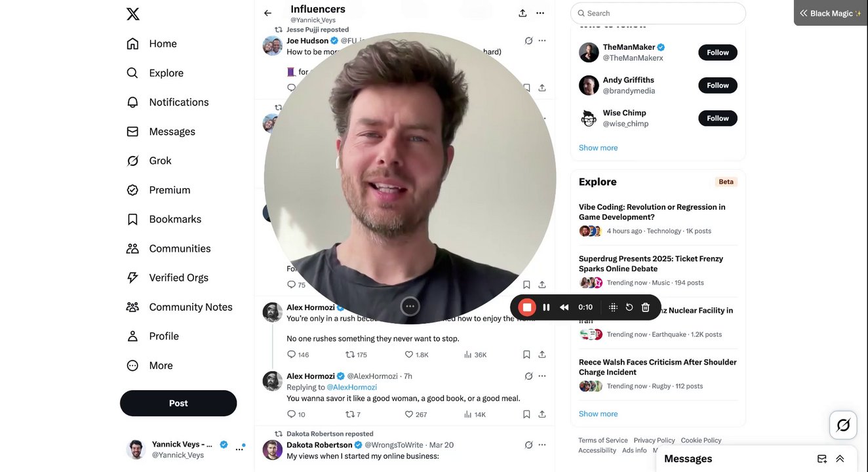Viewport: 868px width, 472px height.
Task: Stop the screen recording
Action: tap(526, 307)
